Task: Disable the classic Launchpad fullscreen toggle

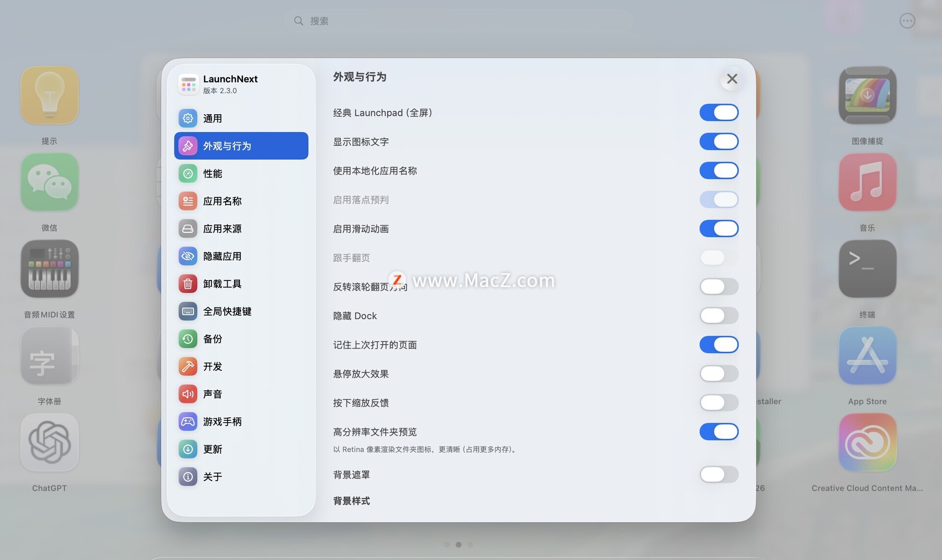Action: 718,112
